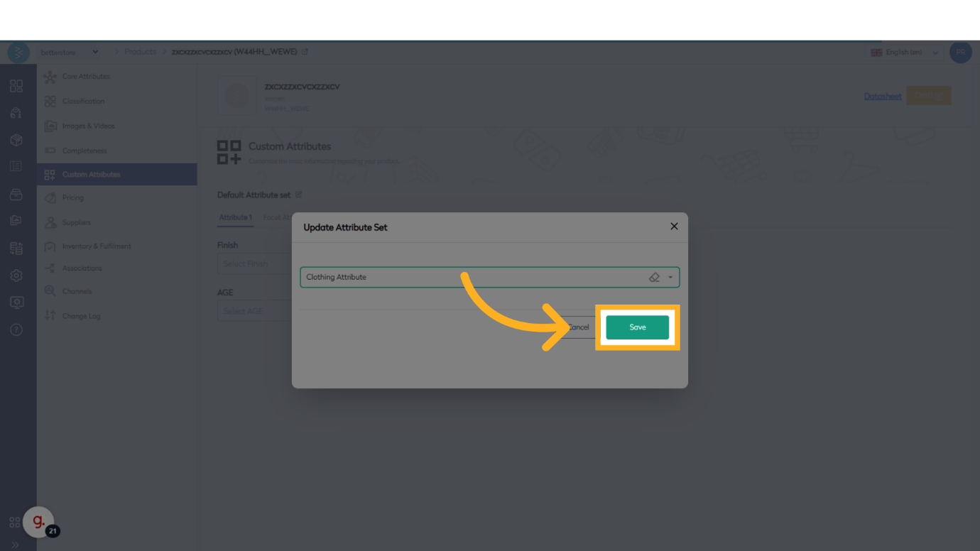Open external link icon next to product title
Screen dimensions: 980x551
click(305, 52)
